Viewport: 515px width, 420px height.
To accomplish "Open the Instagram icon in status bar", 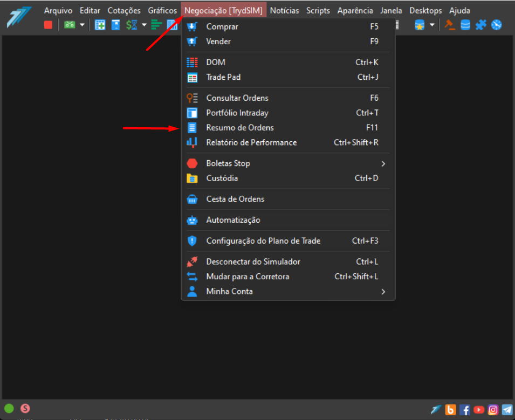I will point(493,410).
